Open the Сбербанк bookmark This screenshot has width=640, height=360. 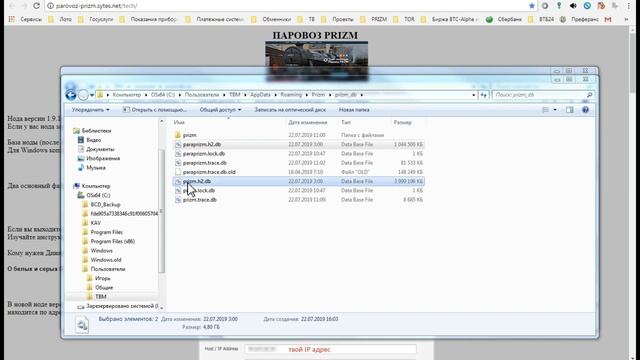pos(504,19)
